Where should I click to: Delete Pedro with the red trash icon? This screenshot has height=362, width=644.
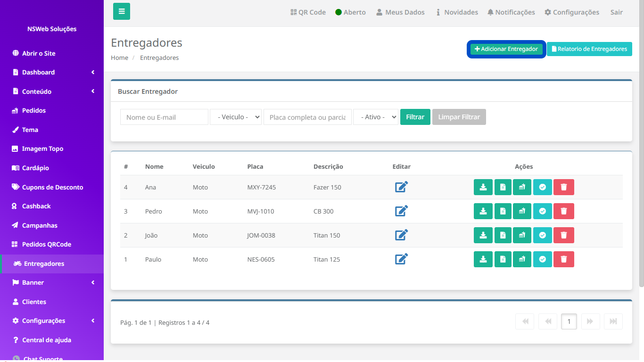564,211
